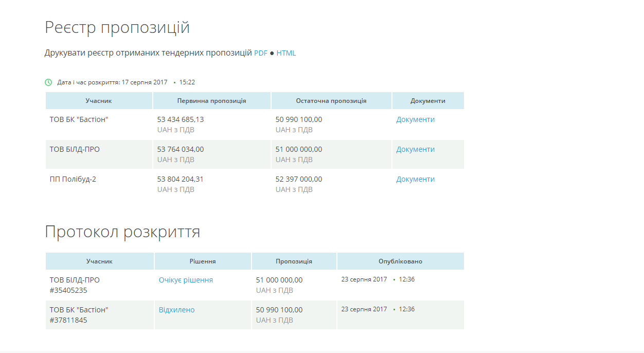Click the clock icon beside the disclosure date
Image resolution: width=644 pixels, height=353 pixels.
[48, 82]
